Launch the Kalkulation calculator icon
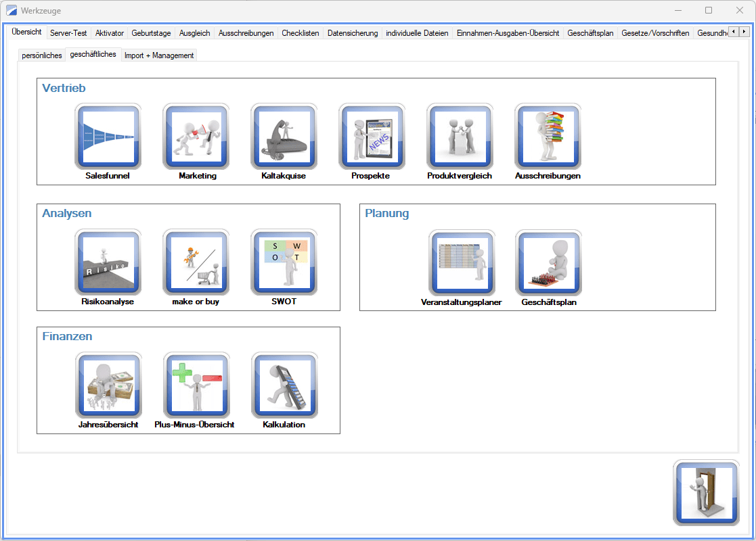The image size is (756, 541). click(284, 385)
